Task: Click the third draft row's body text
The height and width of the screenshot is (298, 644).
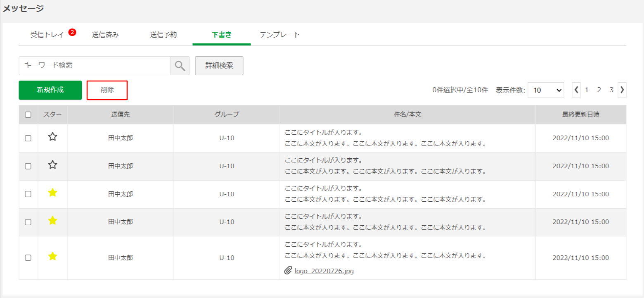Action: tap(385, 200)
